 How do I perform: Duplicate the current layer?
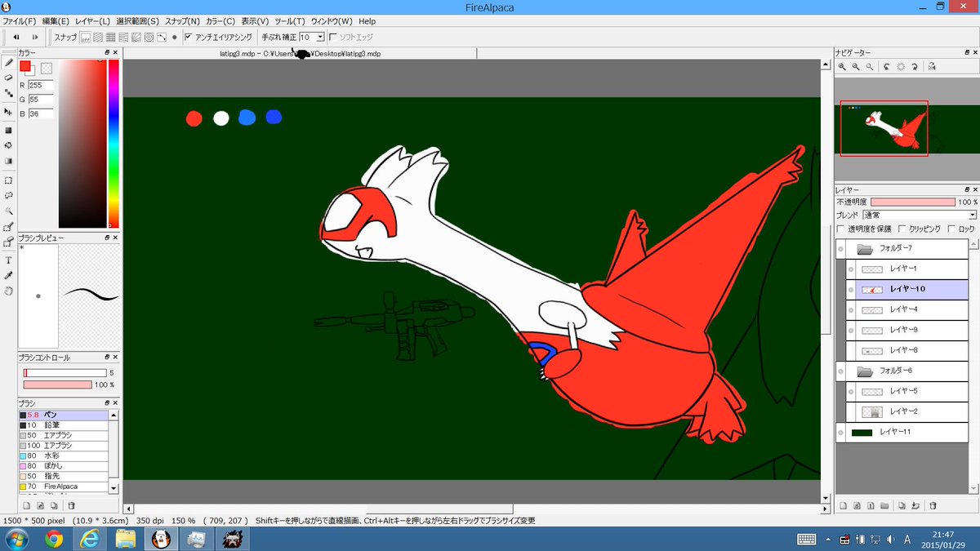[901, 505]
